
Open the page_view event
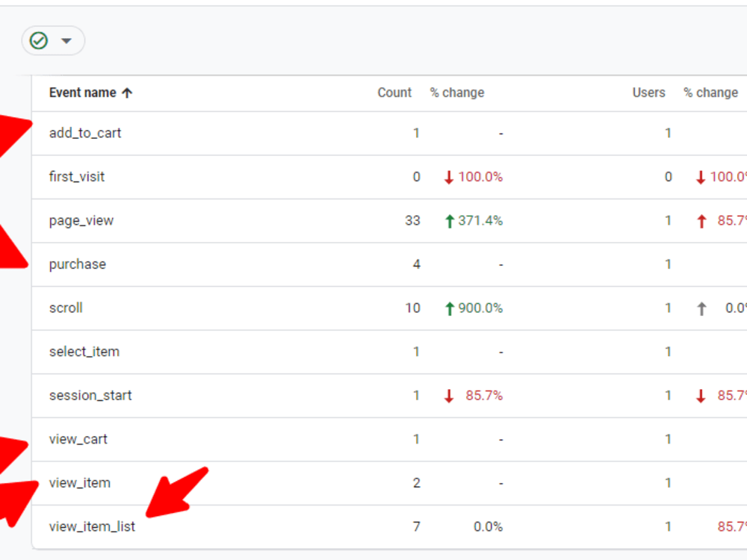tap(81, 220)
